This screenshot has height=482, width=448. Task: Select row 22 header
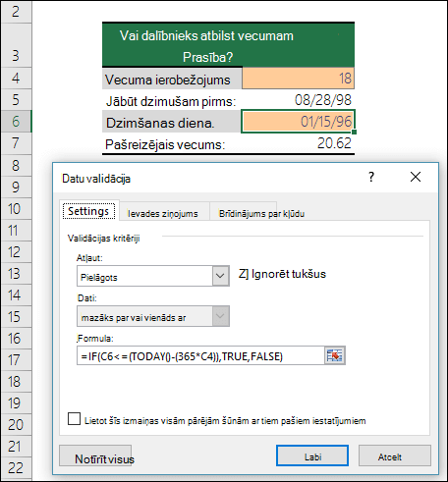16,468
